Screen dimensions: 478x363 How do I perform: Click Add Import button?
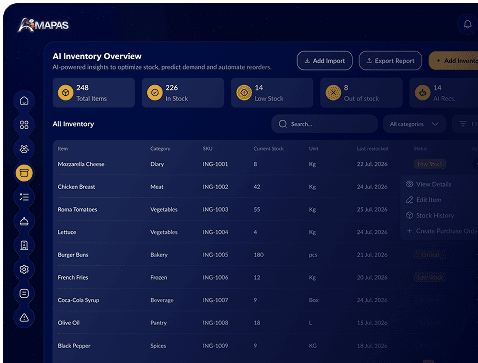(x=325, y=61)
